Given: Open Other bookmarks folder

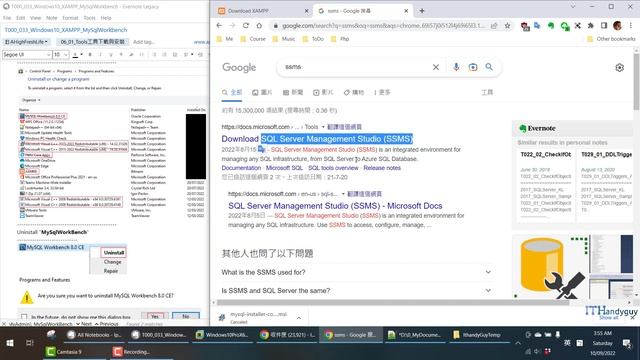Looking at the screenshot, I should click(611, 39).
